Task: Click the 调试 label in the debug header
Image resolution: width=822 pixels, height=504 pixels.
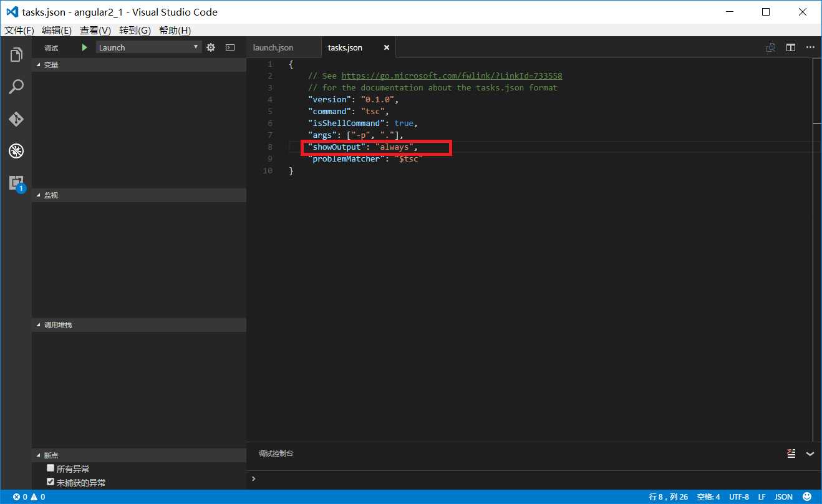Action: (51, 48)
